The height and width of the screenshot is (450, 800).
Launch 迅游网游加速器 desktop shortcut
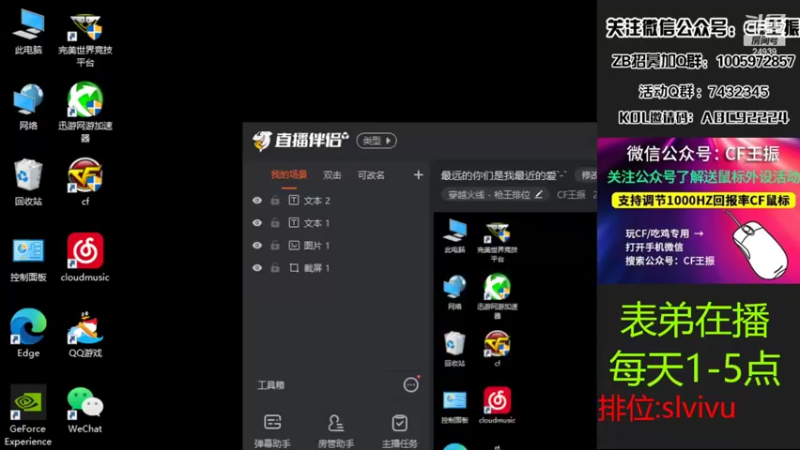(x=85, y=112)
